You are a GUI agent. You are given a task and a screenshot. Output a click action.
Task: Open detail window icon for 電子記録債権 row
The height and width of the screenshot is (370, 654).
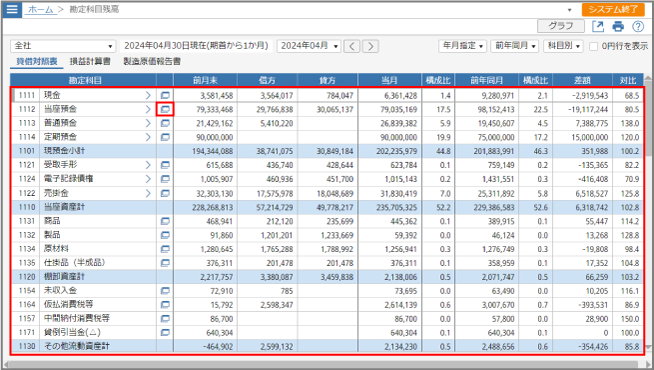pyautogui.click(x=165, y=179)
